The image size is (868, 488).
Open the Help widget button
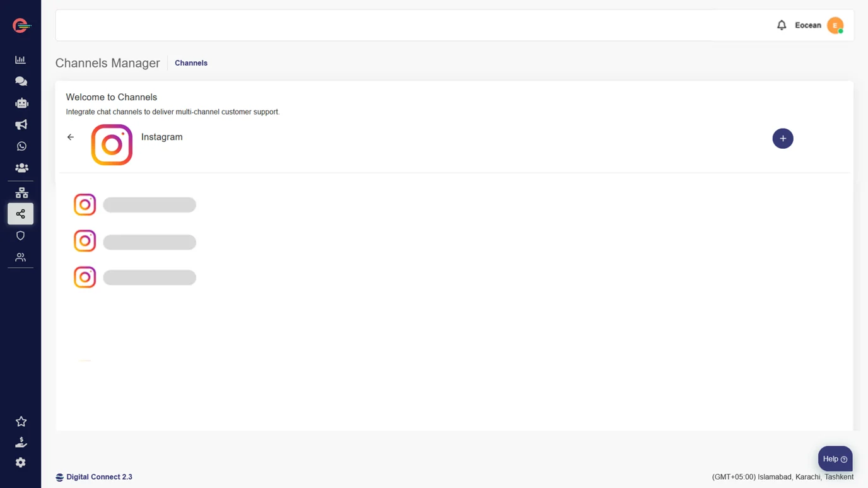pyautogui.click(x=835, y=459)
